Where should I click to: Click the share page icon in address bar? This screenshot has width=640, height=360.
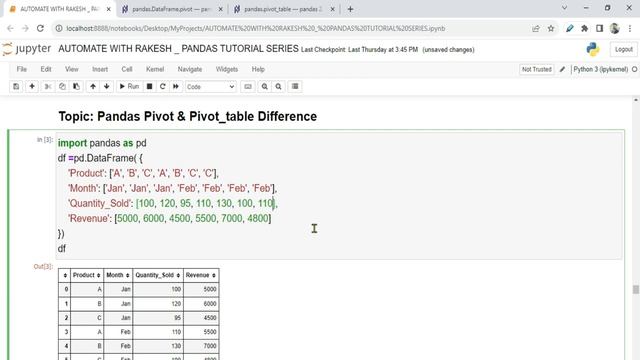(x=536, y=29)
